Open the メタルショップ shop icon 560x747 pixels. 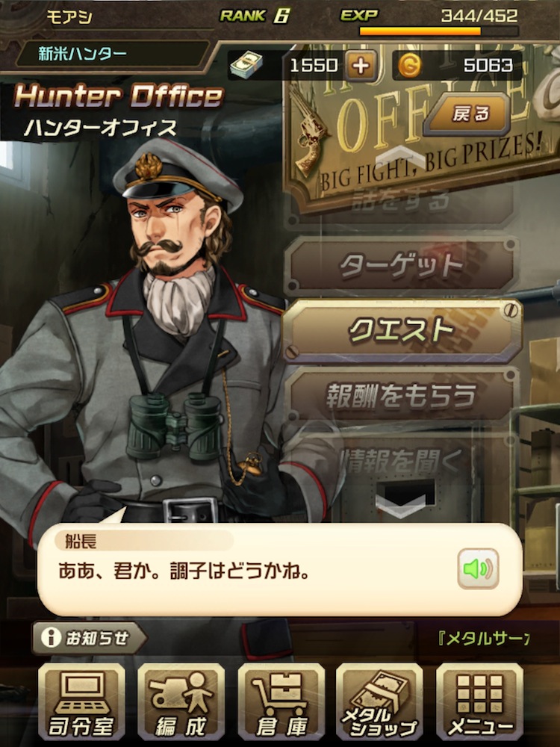pyautogui.click(x=379, y=701)
